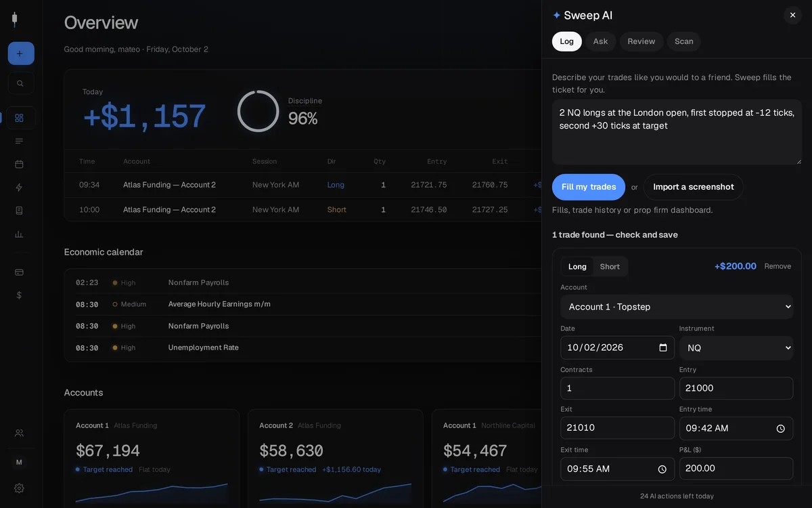
Task: Click the Date field 10/02/2026
Action: point(617,347)
